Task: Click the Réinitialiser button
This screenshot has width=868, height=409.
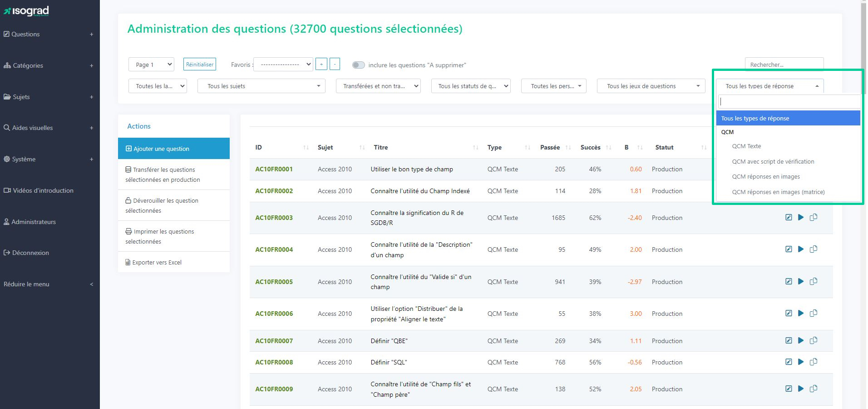Action: tap(200, 64)
